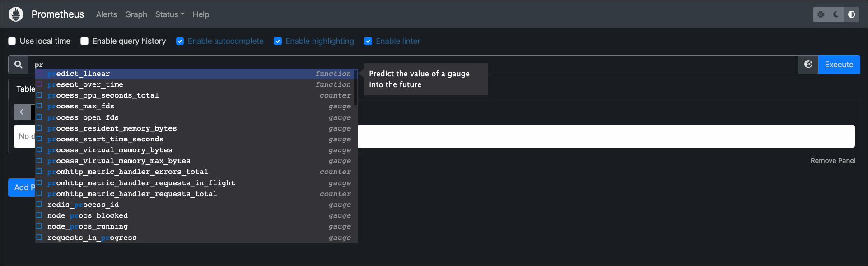Select process_start_time_seconds suggestion
Image resolution: width=868 pixels, height=266 pixels.
196,139
